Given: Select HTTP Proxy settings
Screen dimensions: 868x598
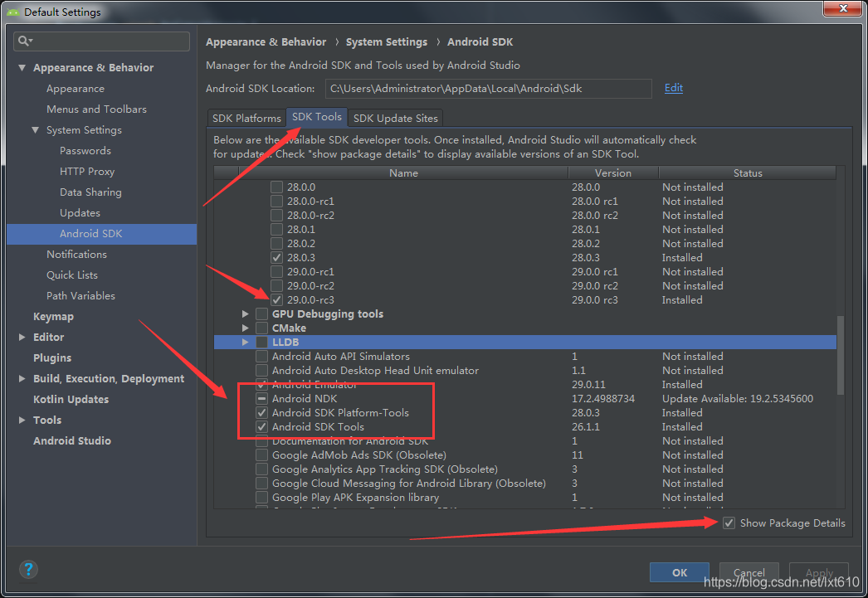Looking at the screenshot, I should (87, 172).
